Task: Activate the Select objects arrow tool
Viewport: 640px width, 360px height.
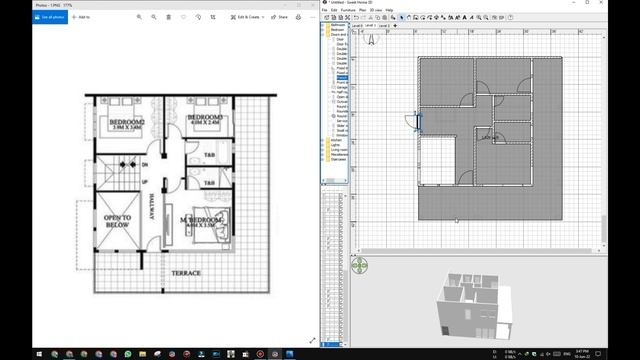Action: (x=402, y=18)
